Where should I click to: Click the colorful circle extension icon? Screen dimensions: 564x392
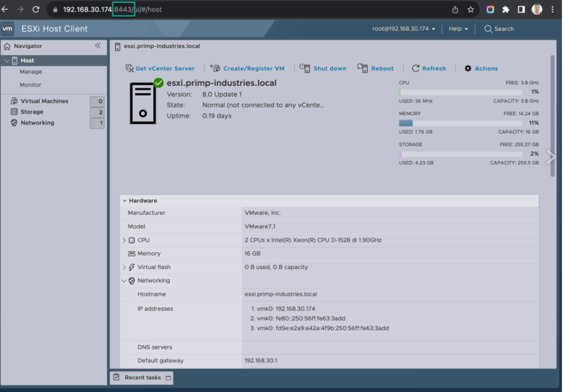click(490, 10)
